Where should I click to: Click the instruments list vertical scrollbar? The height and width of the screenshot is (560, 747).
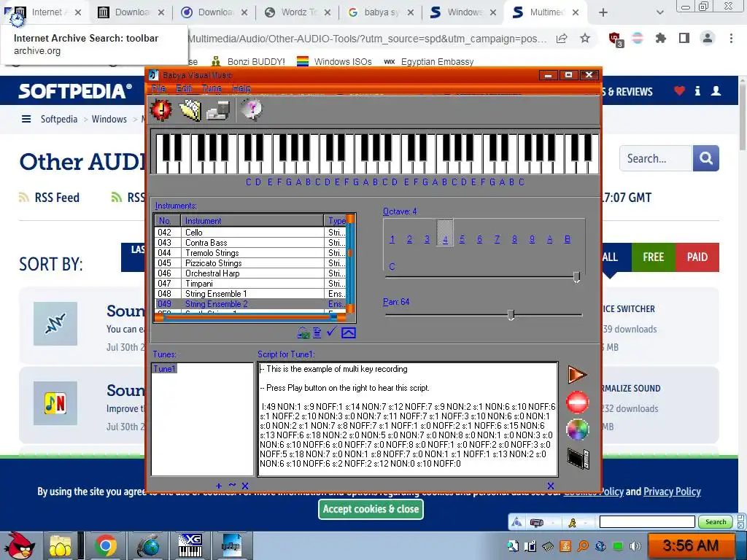pos(350,264)
